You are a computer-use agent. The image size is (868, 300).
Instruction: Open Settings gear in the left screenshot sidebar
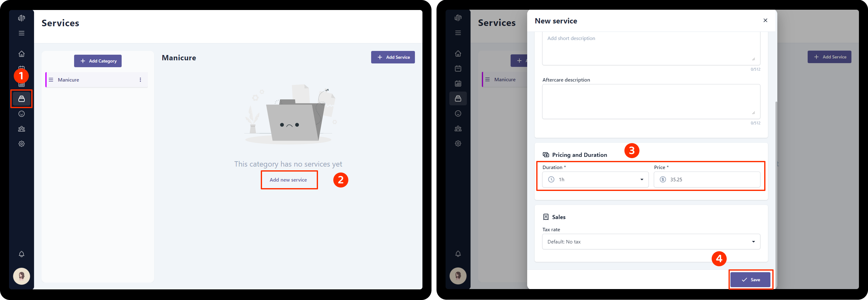coord(22,144)
